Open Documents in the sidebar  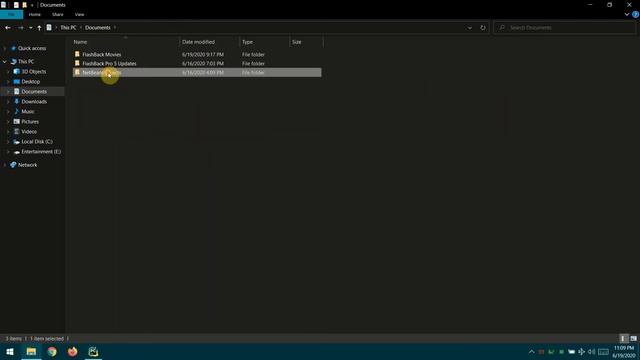click(34, 91)
